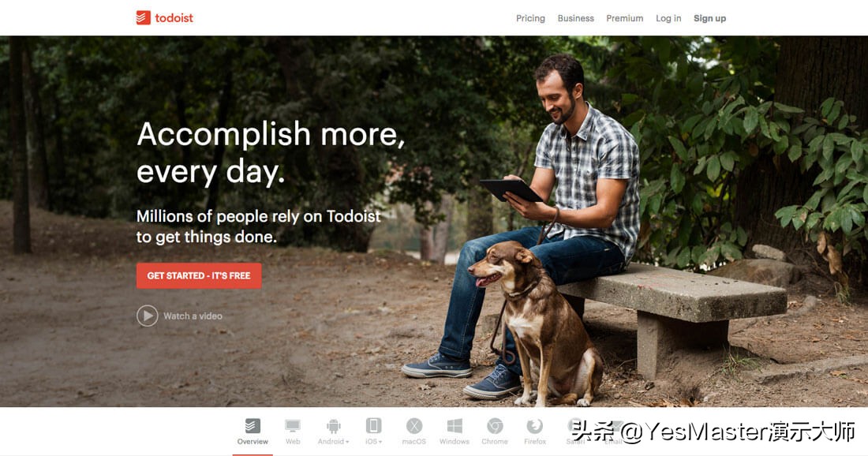This screenshot has width=868, height=456.
Task: Click Get Started - It's Free button
Action: (199, 275)
